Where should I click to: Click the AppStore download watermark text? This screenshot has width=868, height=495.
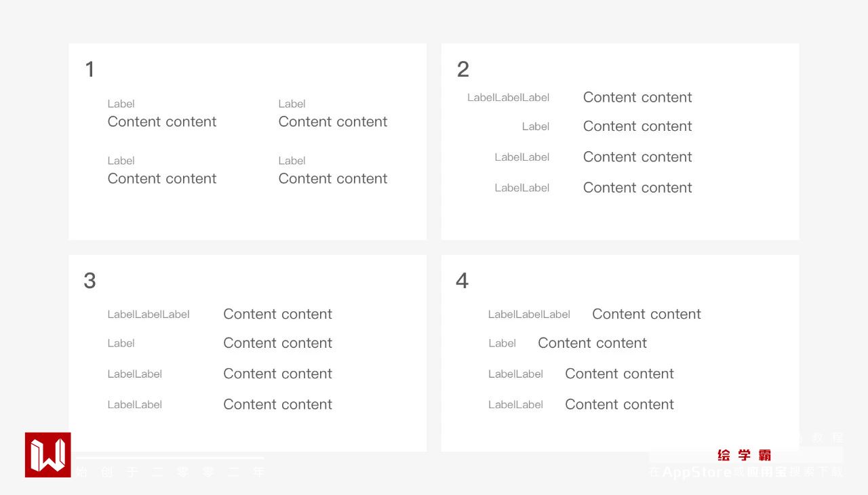(x=746, y=472)
